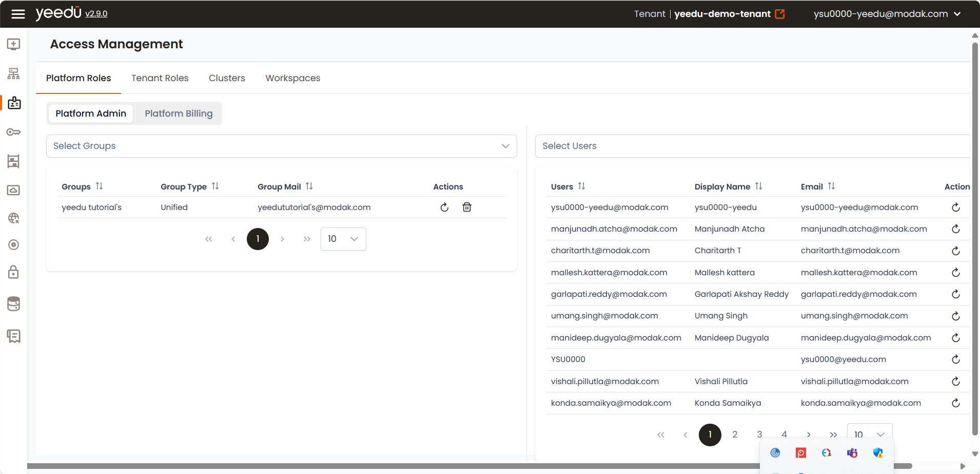Click the horizontal scrollbar at the bottom
The height and width of the screenshot is (474, 980).
click(469, 466)
